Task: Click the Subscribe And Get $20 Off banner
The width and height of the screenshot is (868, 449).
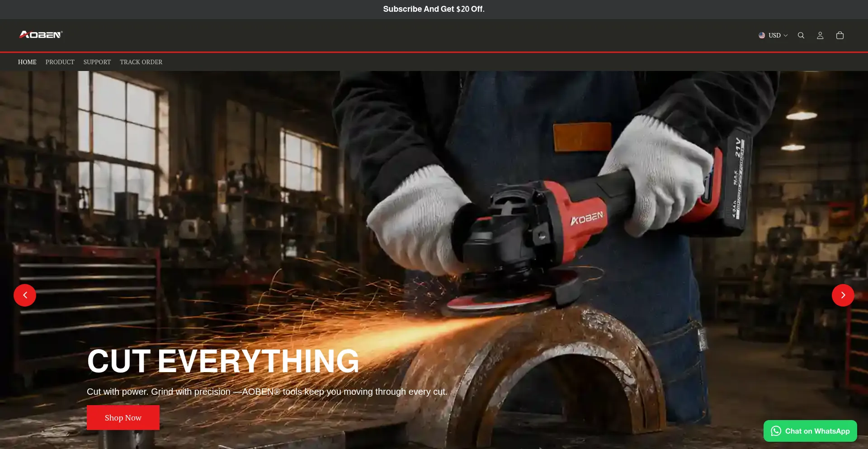Action: 434,9
